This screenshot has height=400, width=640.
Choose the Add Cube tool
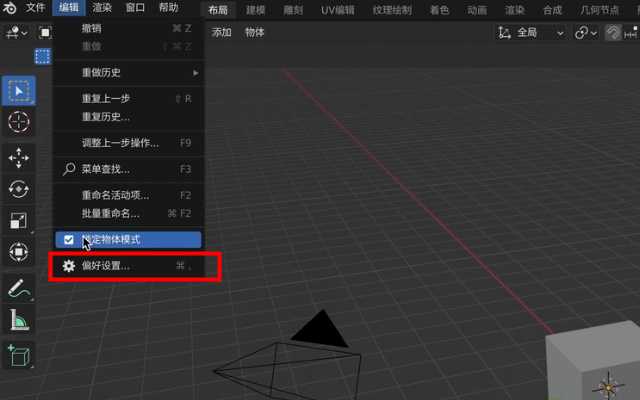click(x=19, y=354)
